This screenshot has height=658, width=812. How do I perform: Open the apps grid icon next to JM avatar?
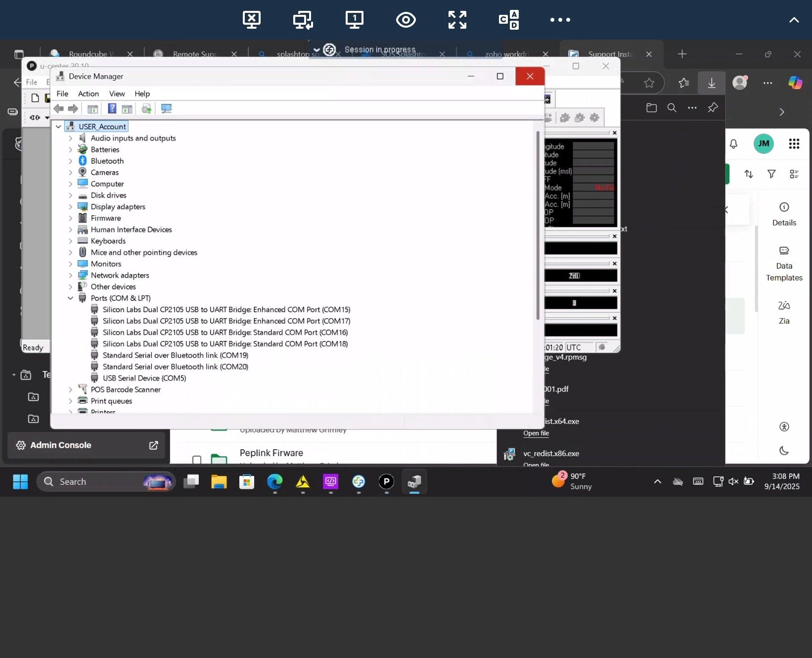pyautogui.click(x=794, y=144)
